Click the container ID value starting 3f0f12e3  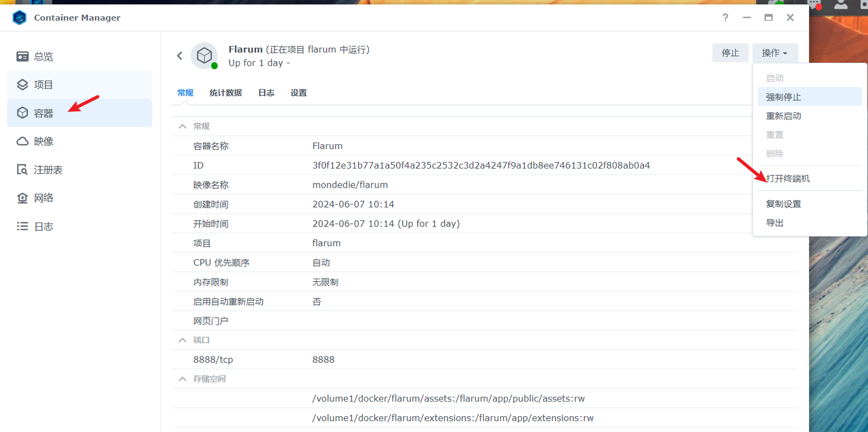point(481,165)
